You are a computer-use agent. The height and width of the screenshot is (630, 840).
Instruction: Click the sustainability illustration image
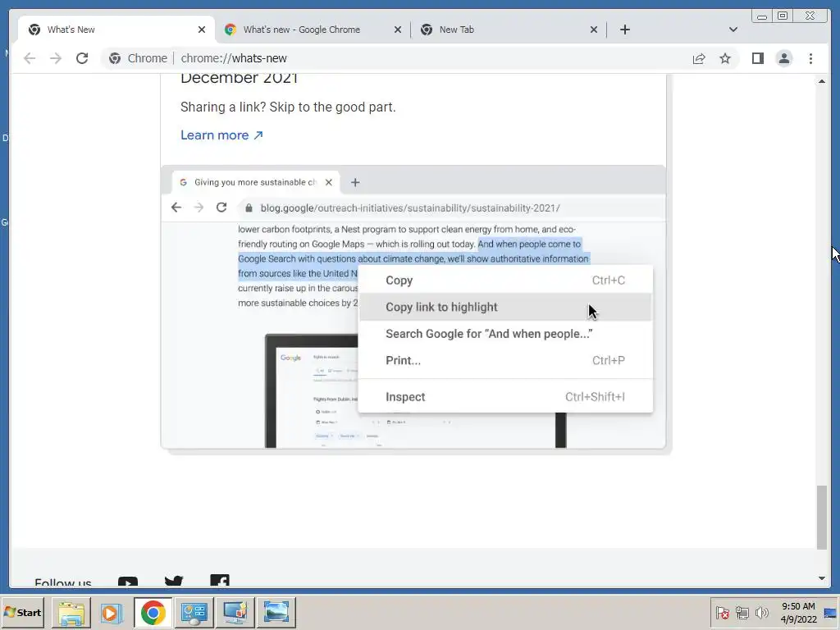click(413, 307)
